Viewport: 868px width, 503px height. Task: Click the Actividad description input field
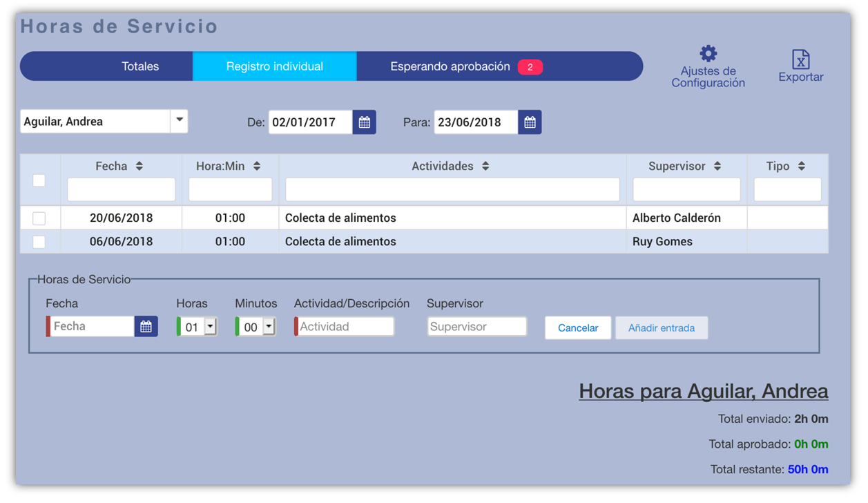345,327
